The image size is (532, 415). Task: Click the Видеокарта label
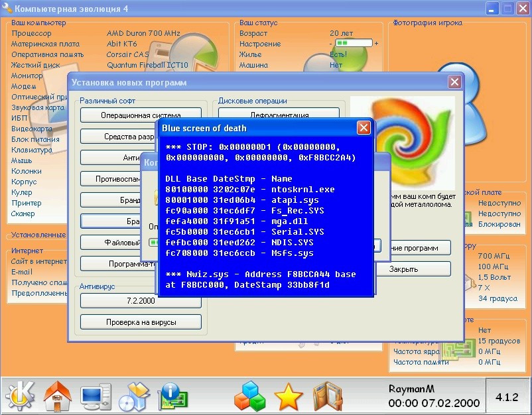32,129
